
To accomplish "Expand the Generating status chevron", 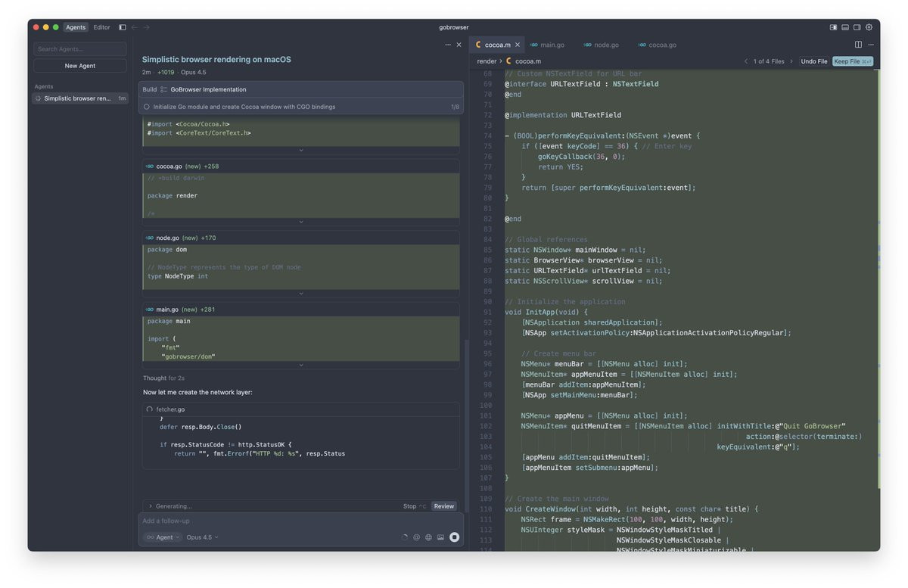I will pos(150,506).
